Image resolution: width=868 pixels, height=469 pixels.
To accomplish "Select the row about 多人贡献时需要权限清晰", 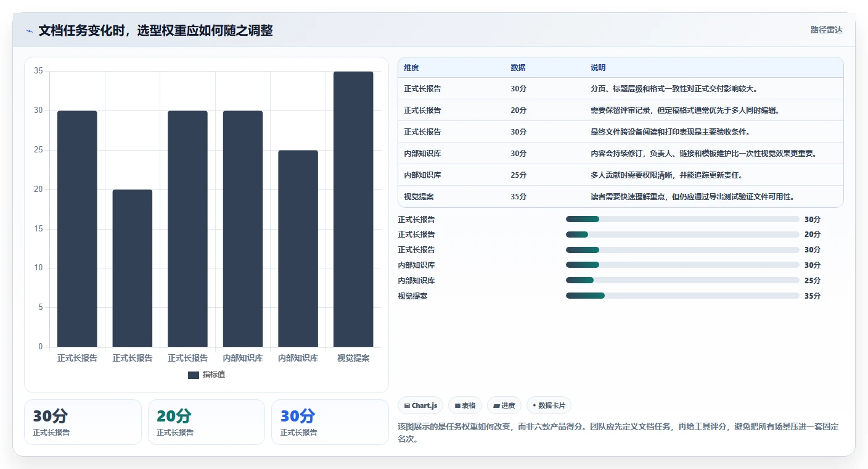I will coord(620,175).
